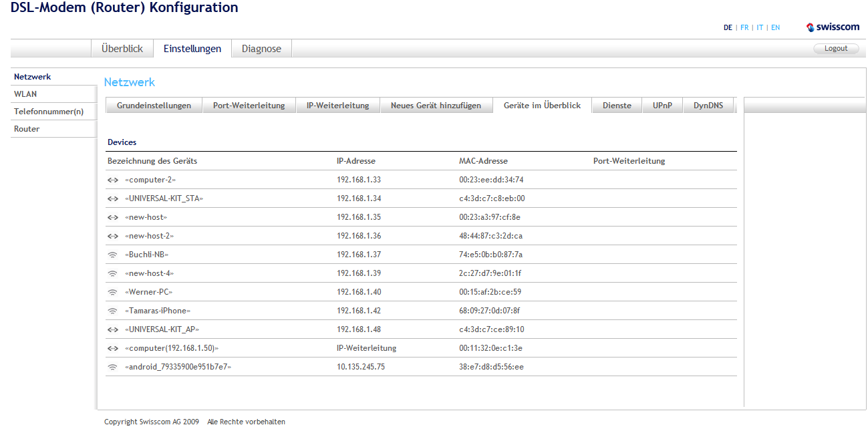Viewport: 868px width, 433px height.
Task: Open the new-host-2 device entry
Action: 151,236
